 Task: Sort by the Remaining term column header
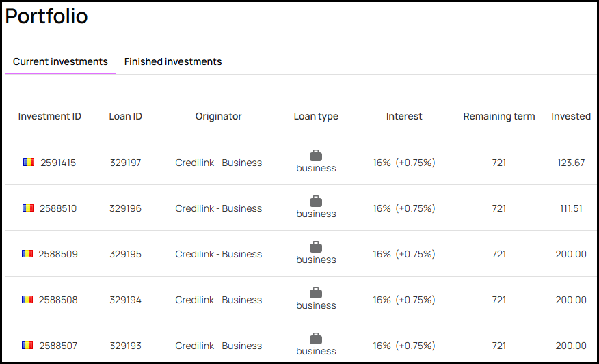click(x=499, y=116)
